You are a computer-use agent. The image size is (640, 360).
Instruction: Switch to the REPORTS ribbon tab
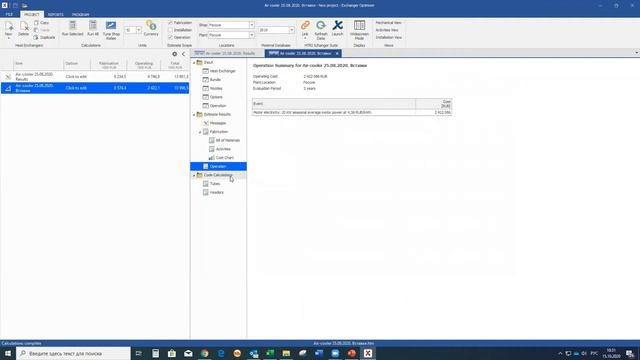[56, 14]
